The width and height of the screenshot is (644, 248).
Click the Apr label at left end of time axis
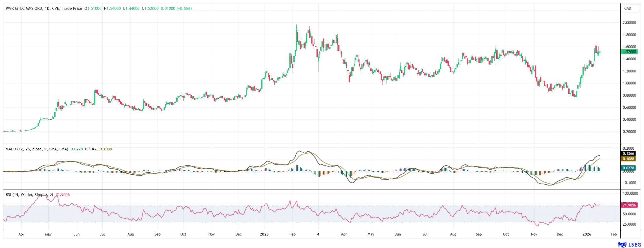point(21,234)
